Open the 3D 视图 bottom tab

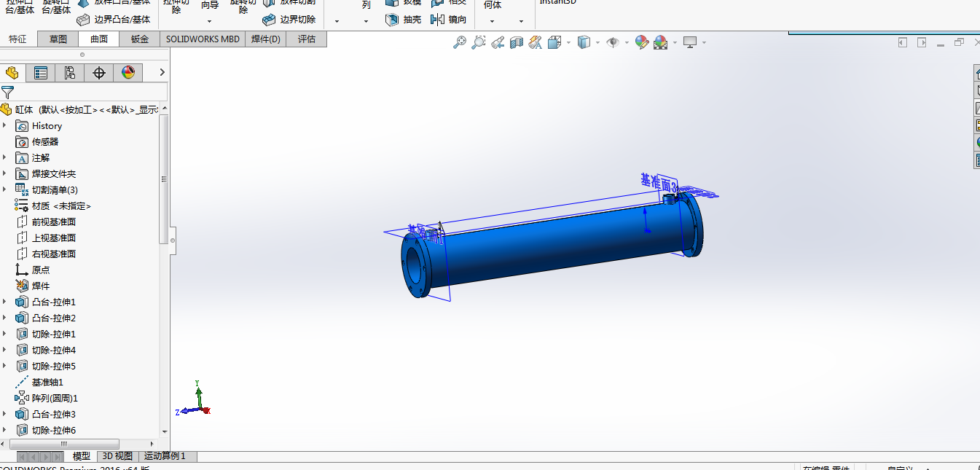tap(117, 456)
